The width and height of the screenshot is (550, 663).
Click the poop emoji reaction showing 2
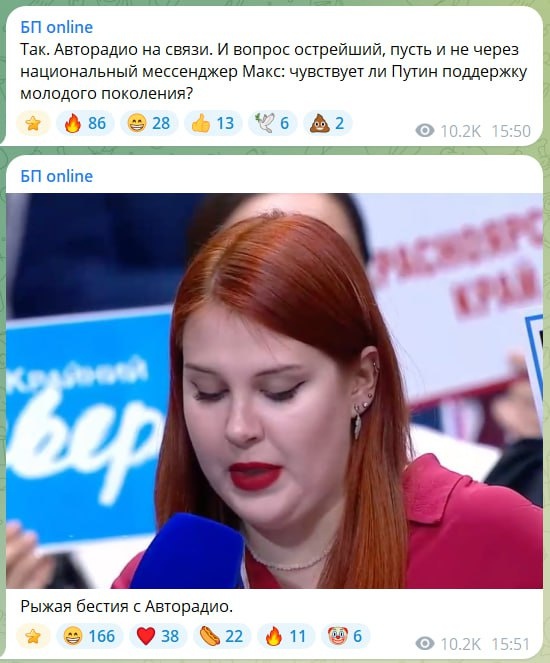327,123
